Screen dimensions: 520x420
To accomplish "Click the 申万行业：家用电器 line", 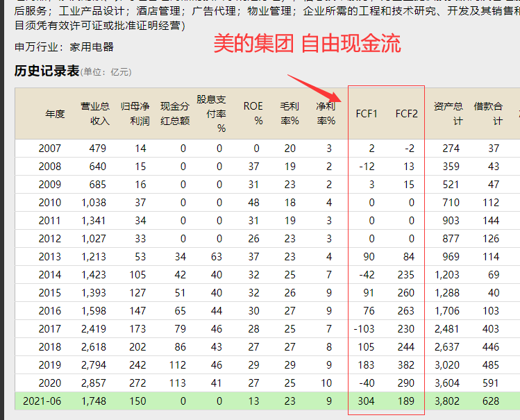I will coord(64,47).
